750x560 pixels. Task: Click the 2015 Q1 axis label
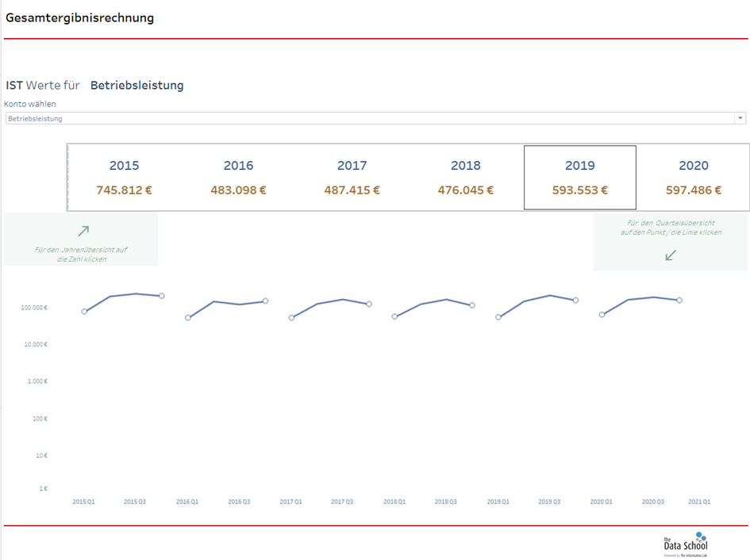pos(83,501)
